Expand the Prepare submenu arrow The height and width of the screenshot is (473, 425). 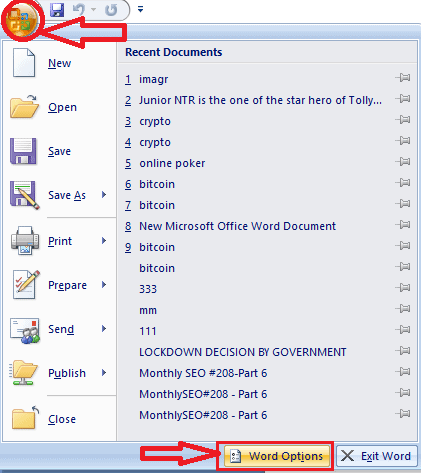click(104, 285)
